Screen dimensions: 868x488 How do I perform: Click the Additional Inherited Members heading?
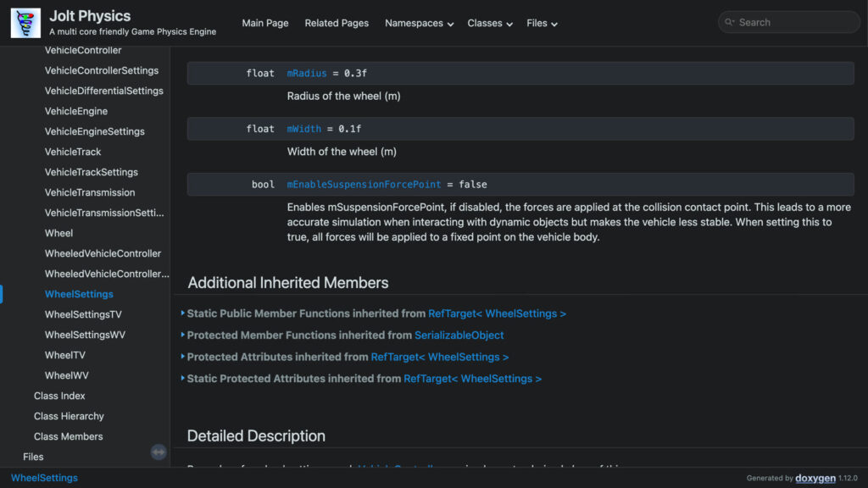coord(288,283)
